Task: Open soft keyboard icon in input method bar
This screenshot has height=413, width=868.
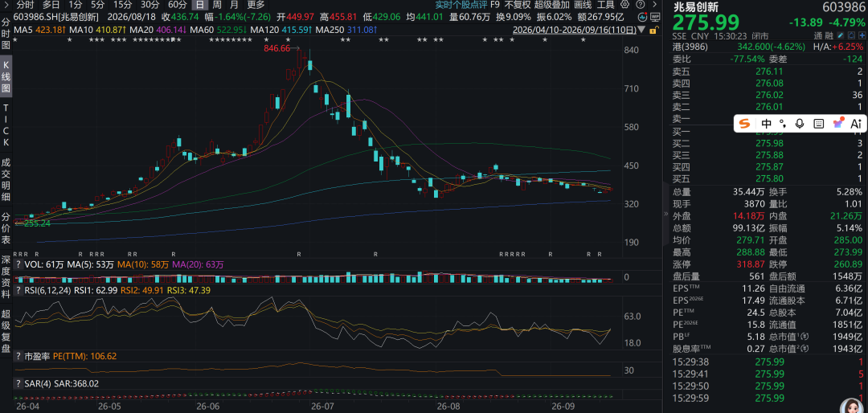Action: [x=819, y=124]
